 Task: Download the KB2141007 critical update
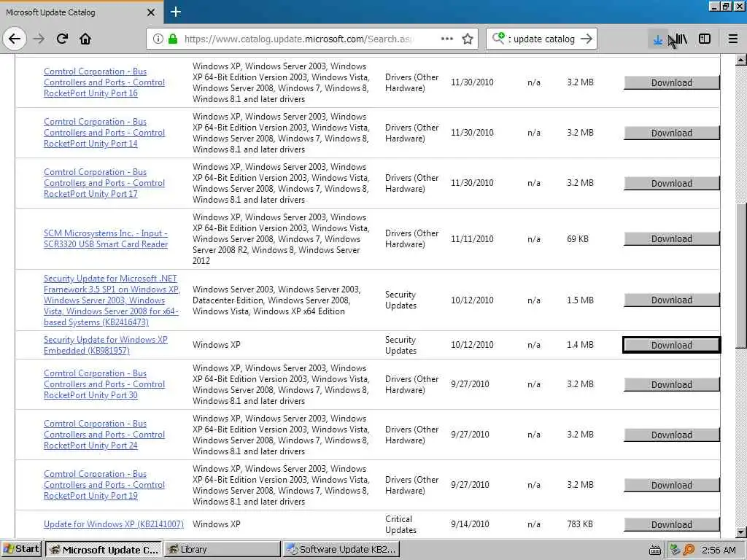[671, 524]
